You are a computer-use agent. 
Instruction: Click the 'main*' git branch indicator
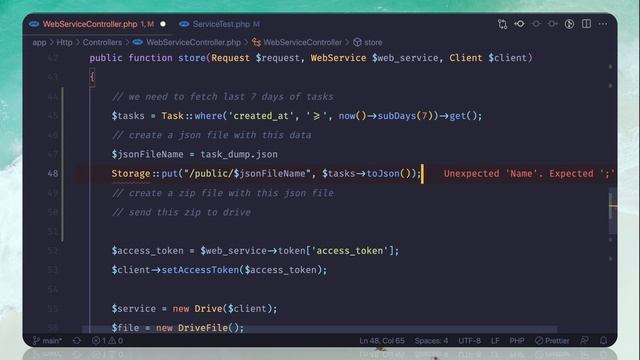pyautogui.click(x=47, y=340)
